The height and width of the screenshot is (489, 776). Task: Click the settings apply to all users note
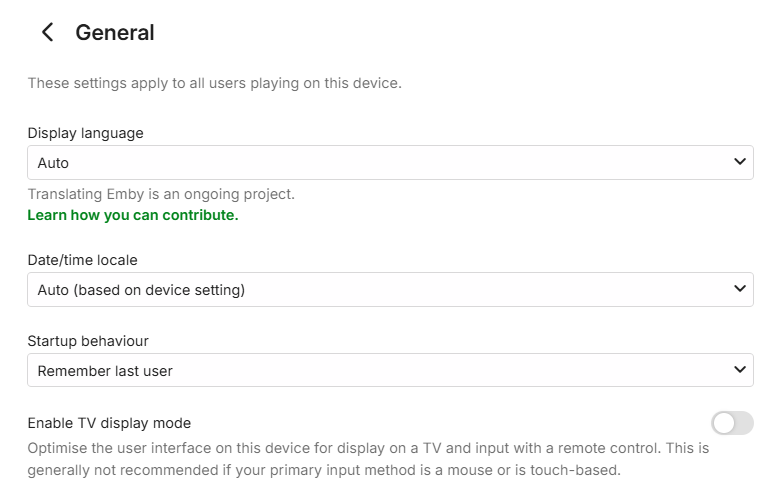coord(214,83)
